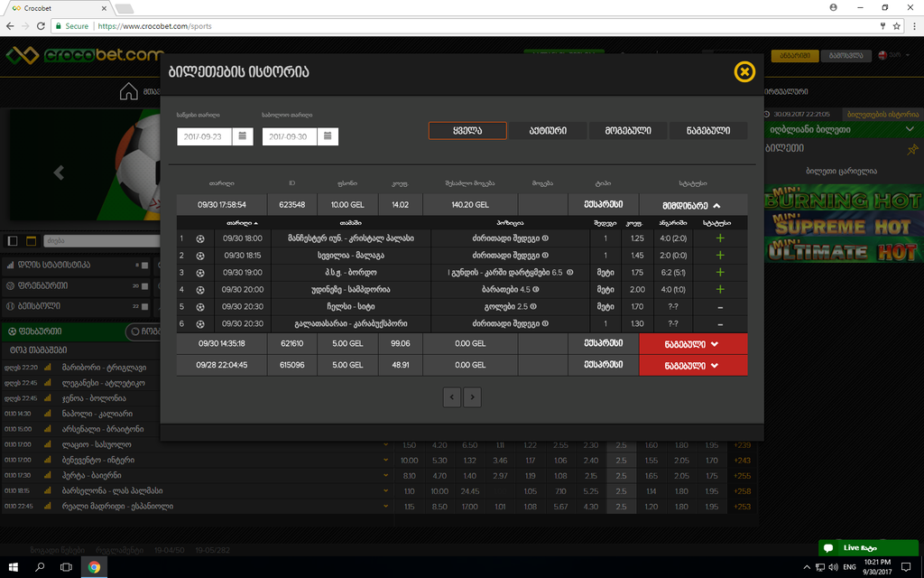
Task: Tick checkbox beside ფრენბურთი
Action: (144, 286)
